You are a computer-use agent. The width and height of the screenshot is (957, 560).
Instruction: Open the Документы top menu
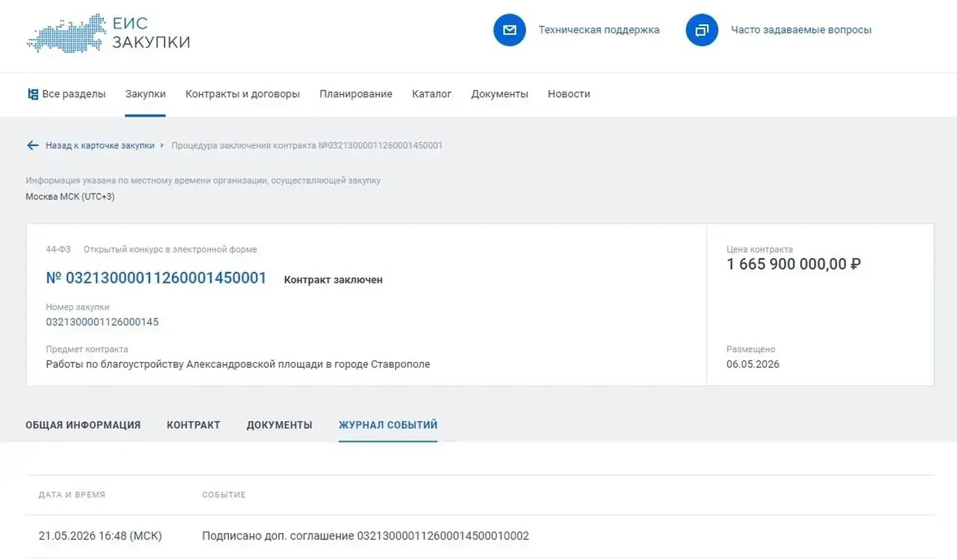click(500, 94)
